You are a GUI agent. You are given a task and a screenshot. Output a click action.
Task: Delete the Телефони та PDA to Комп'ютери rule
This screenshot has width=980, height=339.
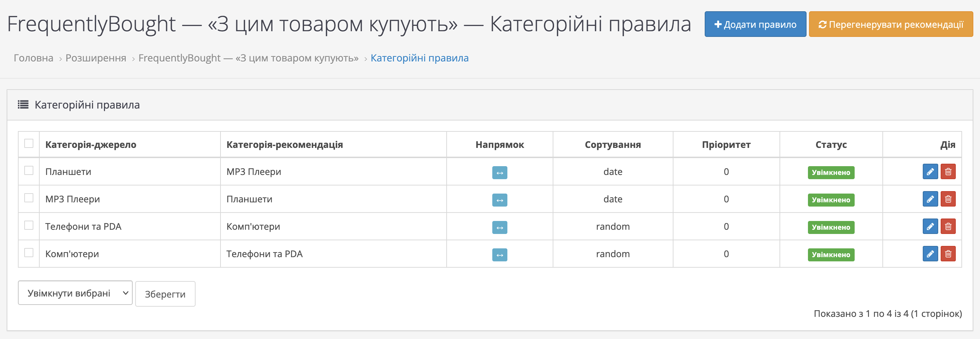pos(948,226)
